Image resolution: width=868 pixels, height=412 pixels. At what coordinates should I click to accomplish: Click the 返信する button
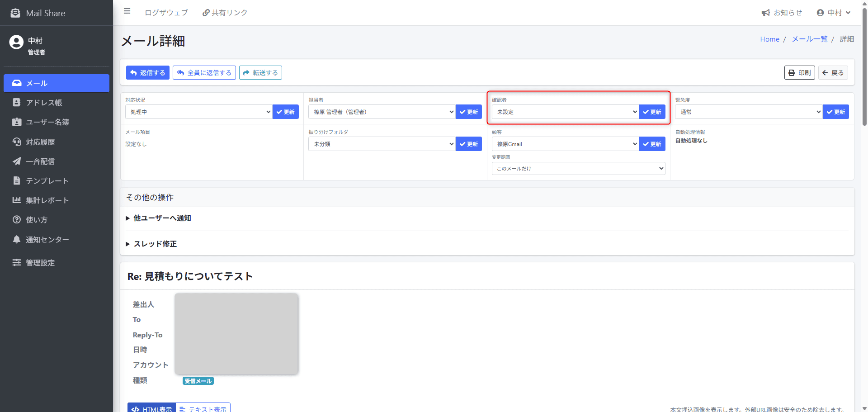pos(148,73)
